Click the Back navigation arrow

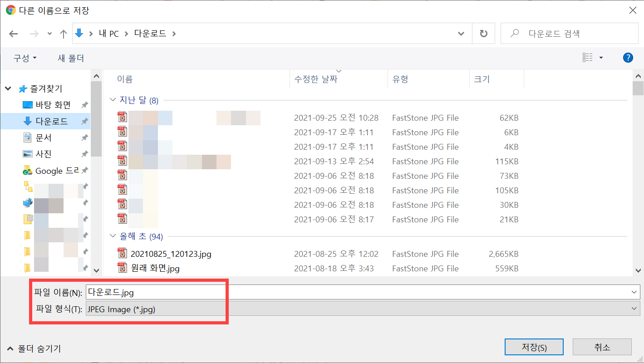pos(14,34)
